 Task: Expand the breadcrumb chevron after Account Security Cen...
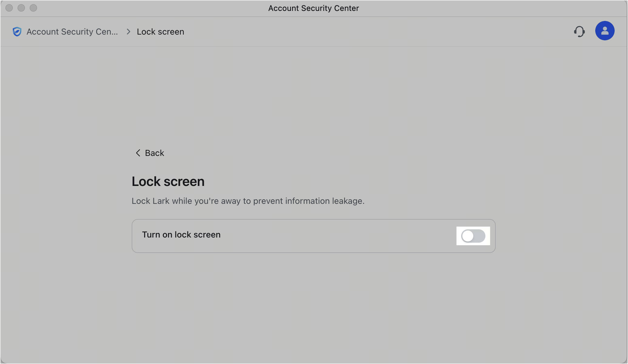(128, 31)
